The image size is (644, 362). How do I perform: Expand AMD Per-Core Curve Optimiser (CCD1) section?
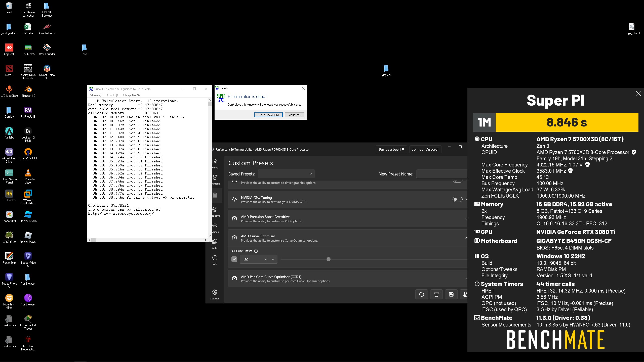(x=466, y=279)
